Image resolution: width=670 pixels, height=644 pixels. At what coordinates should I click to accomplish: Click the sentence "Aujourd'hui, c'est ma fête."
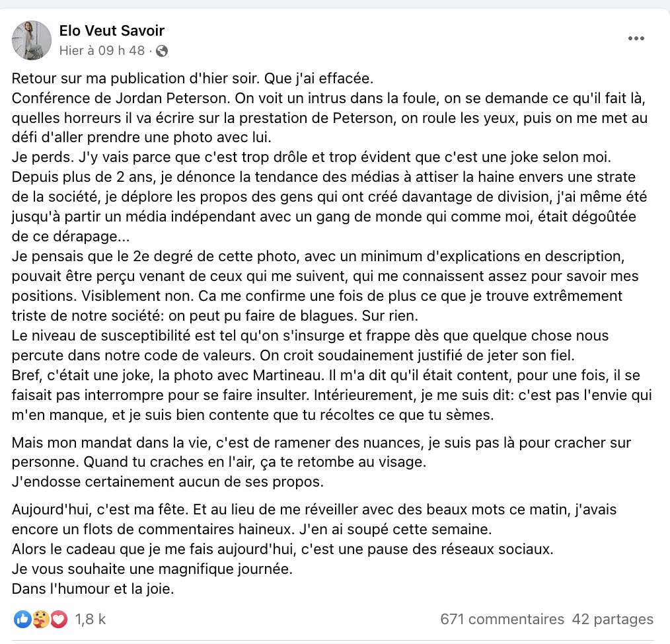(x=100, y=510)
